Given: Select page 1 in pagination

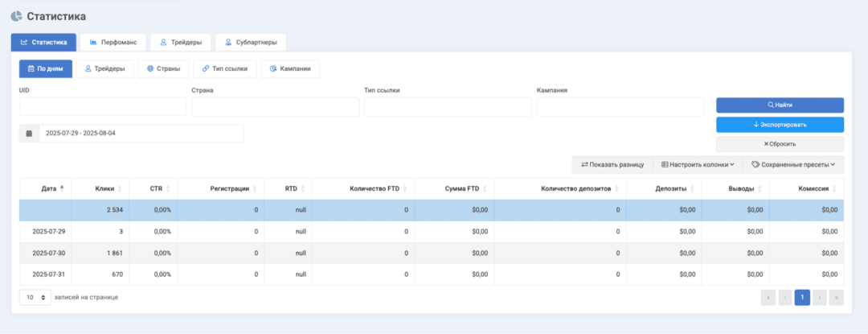Looking at the screenshot, I should coord(802,298).
